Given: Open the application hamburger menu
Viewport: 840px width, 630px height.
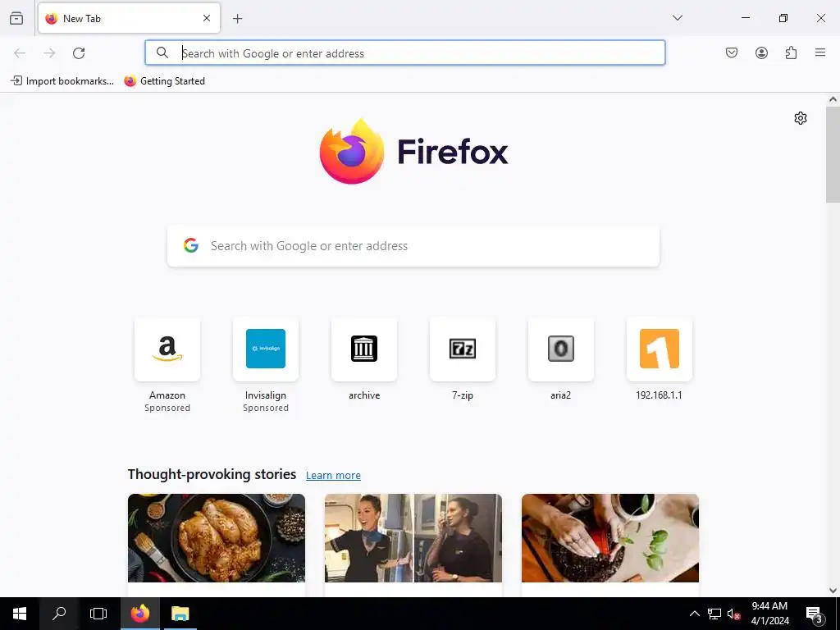Looking at the screenshot, I should click(820, 52).
